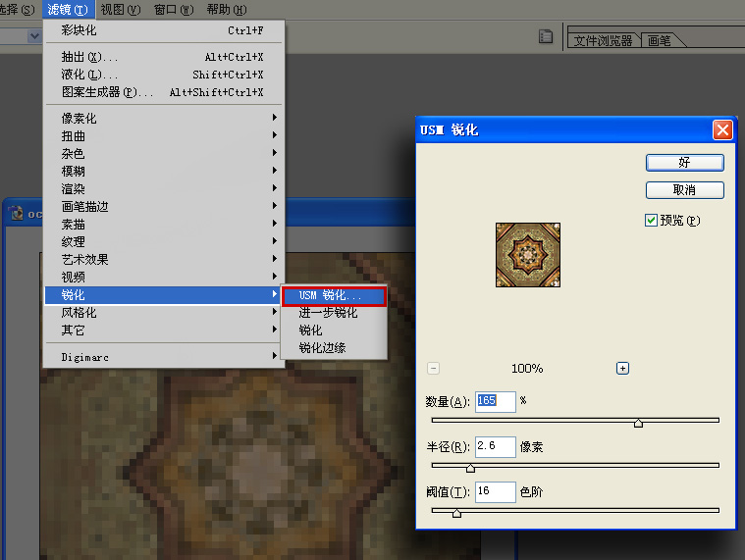Viewport: 745px width, 560px height.
Task: Expand the 素描 submenu
Action: (164, 224)
